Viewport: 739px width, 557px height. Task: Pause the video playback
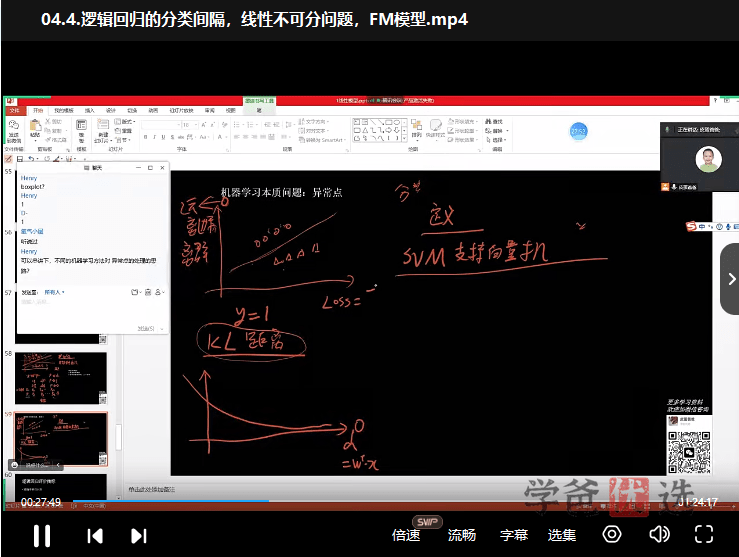41,535
